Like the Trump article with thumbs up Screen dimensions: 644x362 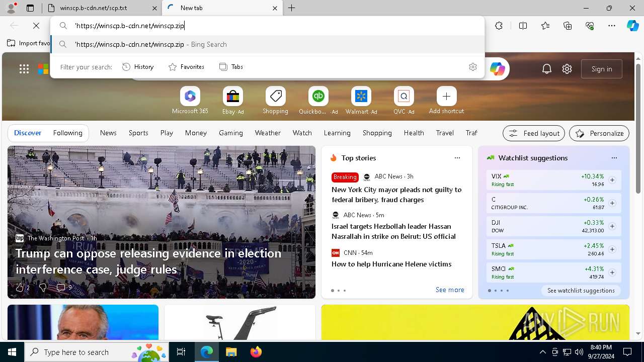click(x=20, y=287)
